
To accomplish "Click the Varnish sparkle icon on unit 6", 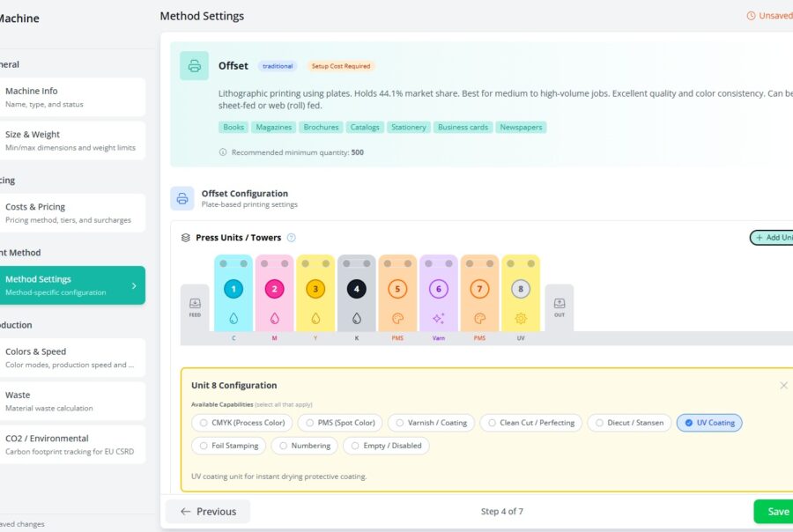I will [x=438, y=314].
